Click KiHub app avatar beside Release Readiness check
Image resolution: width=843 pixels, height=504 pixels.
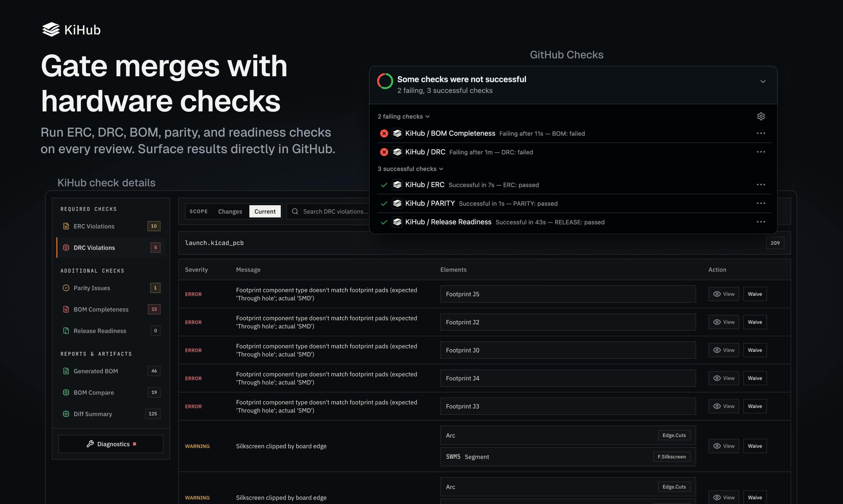tap(397, 222)
